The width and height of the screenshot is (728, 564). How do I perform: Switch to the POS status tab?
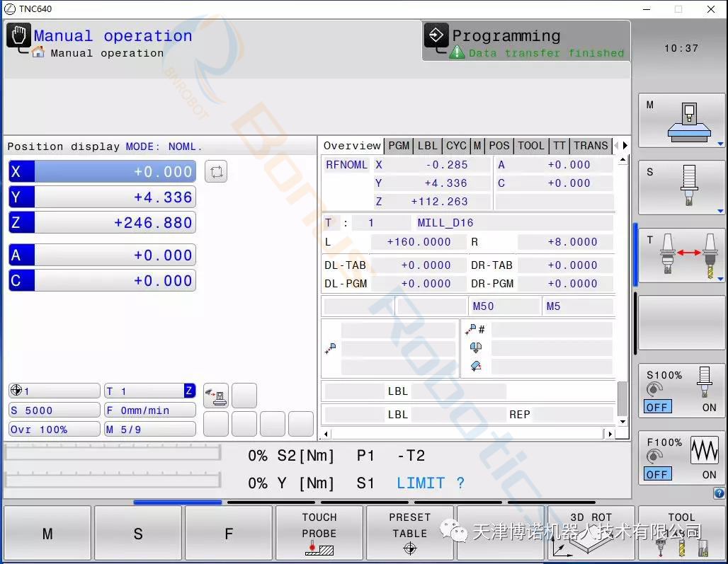click(499, 146)
